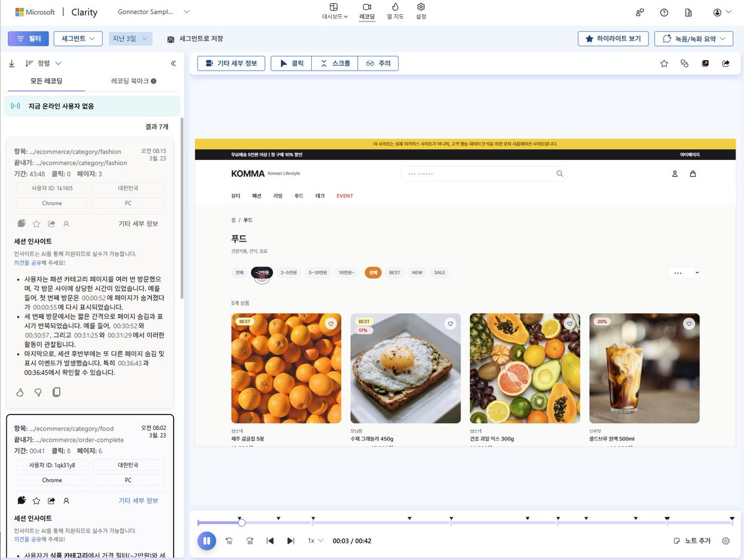The height and width of the screenshot is (560, 744).
Task: View user profile on fashion recording card
Action: click(66, 224)
